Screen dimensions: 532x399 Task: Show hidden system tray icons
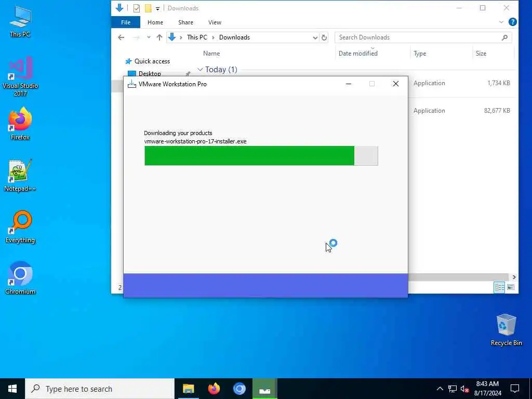(x=440, y=389)
